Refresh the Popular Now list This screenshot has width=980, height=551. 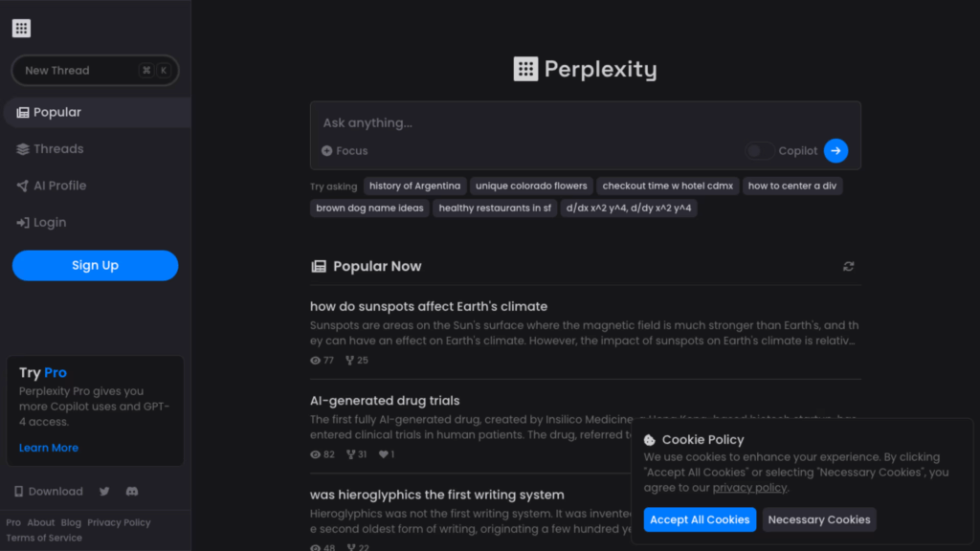[x=848, y=266]
